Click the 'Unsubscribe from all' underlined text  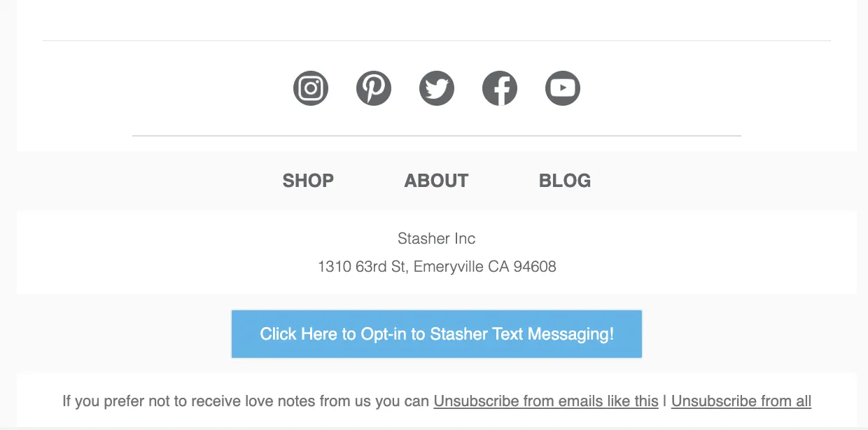click(741, 401)
